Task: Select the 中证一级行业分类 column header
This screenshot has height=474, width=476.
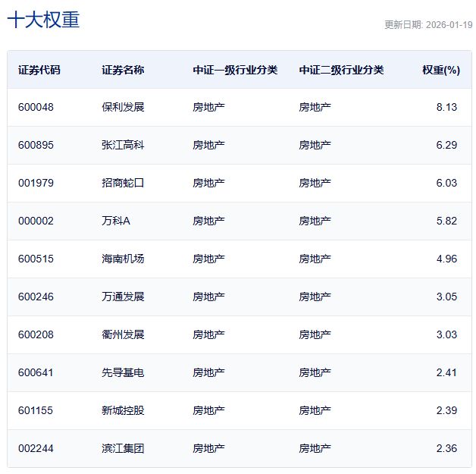Action: pyautogui.click(x=235, y=70)
